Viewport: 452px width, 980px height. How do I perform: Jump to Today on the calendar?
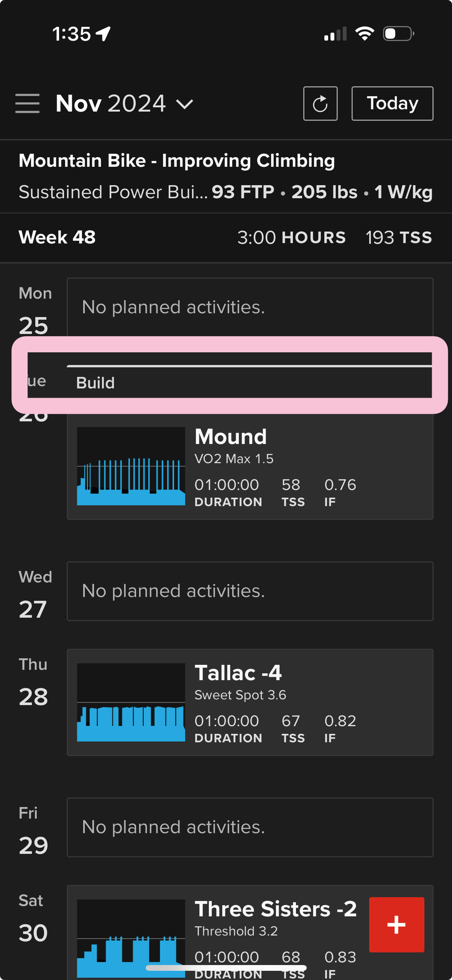pyautogui.click(x=393, y=104)
